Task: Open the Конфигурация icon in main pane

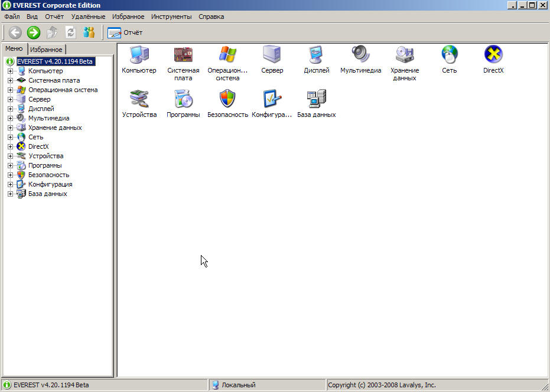Action: pos(272,99)
